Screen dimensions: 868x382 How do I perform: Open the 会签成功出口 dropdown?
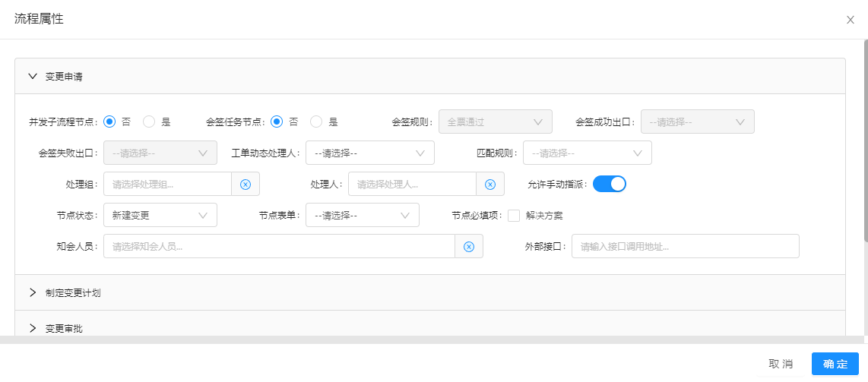click(x=698, y=122)
